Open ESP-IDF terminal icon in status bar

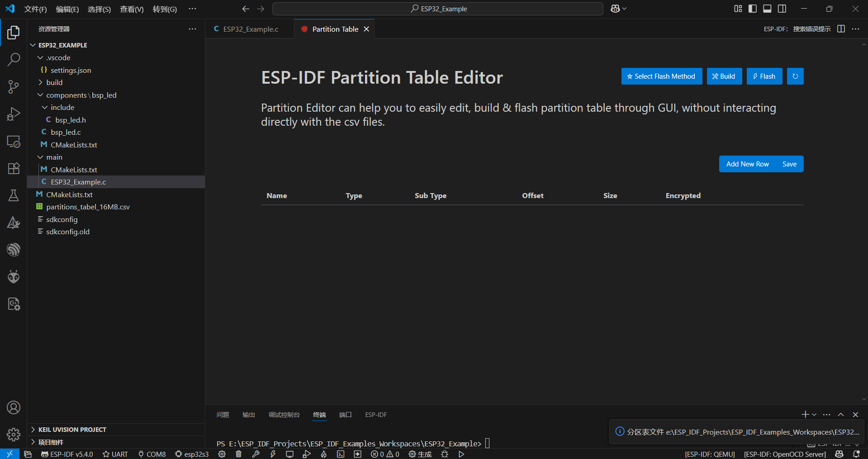[x=341, y=454]
